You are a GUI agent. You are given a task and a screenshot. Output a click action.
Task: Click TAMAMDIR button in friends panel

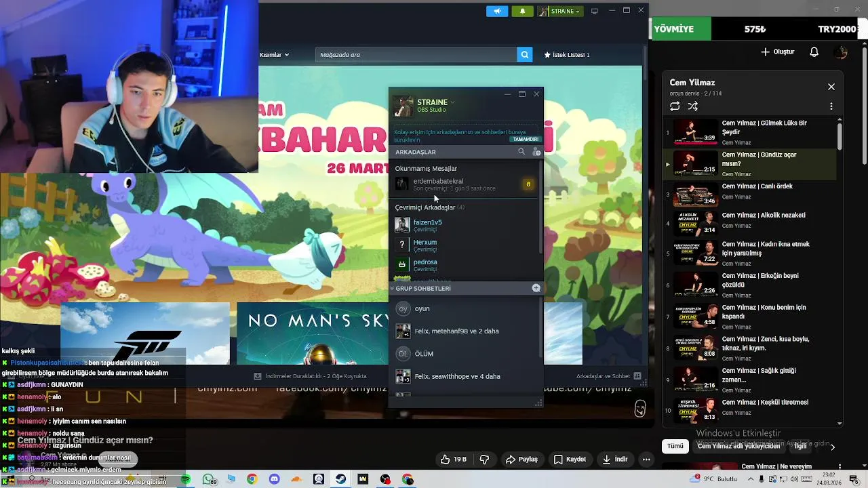point(525,139)
